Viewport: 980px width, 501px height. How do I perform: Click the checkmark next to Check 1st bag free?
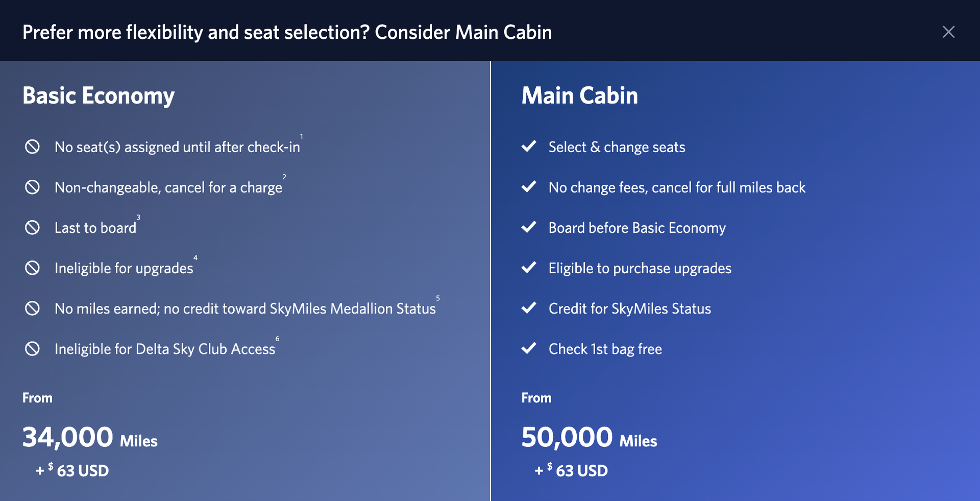tap(530, 349)
